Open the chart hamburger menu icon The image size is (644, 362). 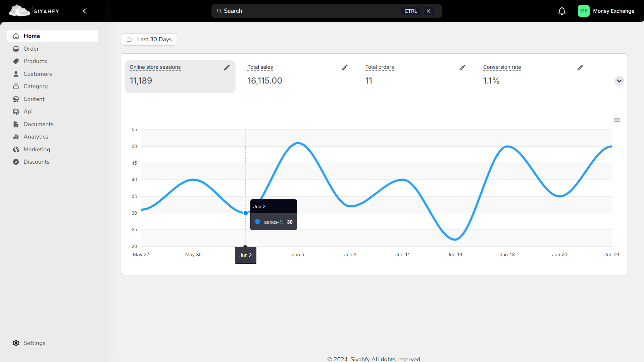click(617, 120)
